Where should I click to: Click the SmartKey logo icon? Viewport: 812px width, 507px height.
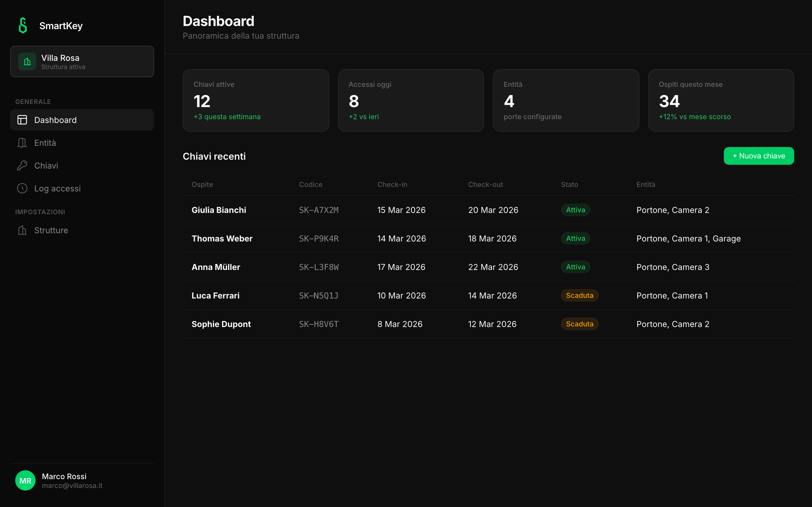[23, 25]
